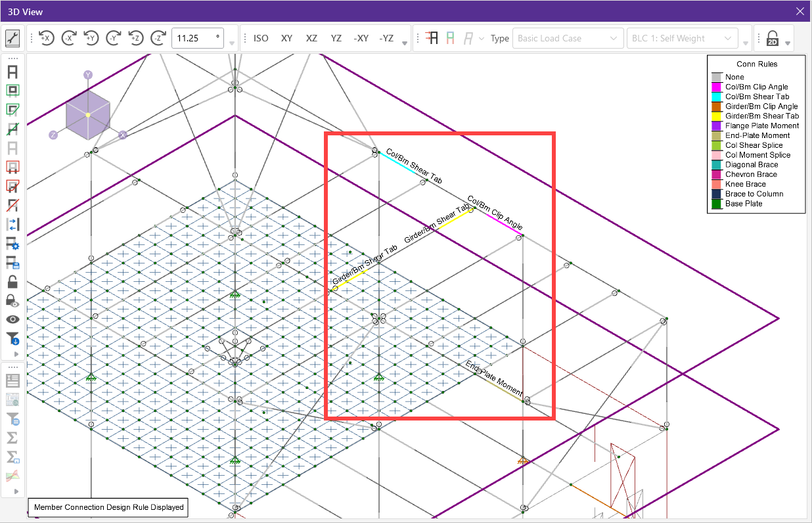Open the Basic Load Case type dropdown
The image size is (812, 523).
568,38
